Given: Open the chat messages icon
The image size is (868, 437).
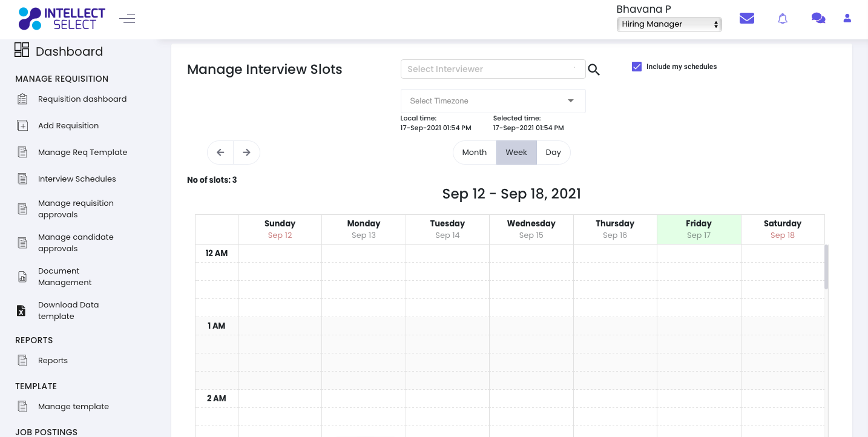Looking at the screenshot, I should (x=818, y=18).
